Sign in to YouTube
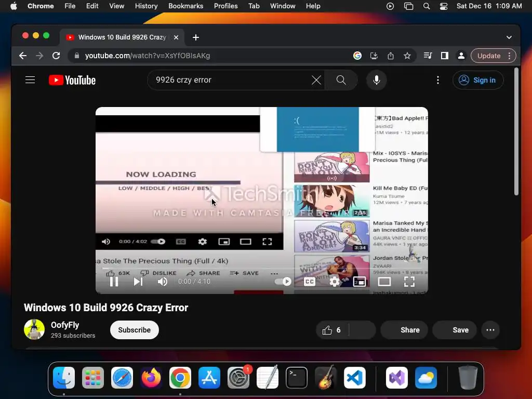The image size is (532, 399). tap(478, 80)
